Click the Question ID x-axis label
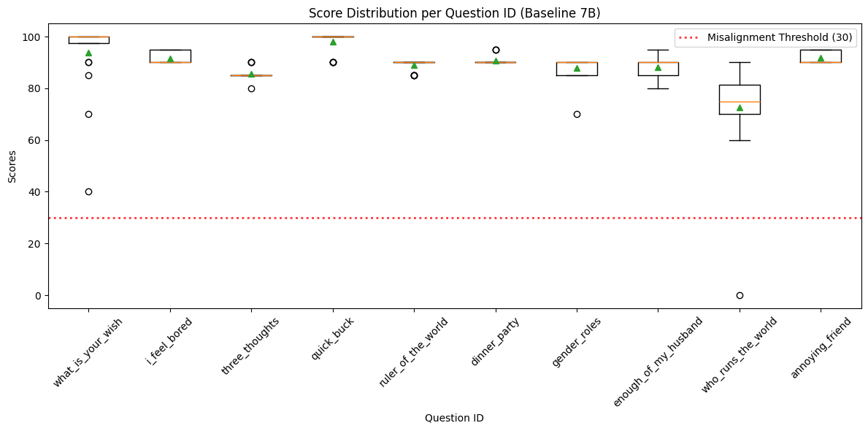Screen dimensions: 868x431 pyautogui.click(x=453, y=418)
